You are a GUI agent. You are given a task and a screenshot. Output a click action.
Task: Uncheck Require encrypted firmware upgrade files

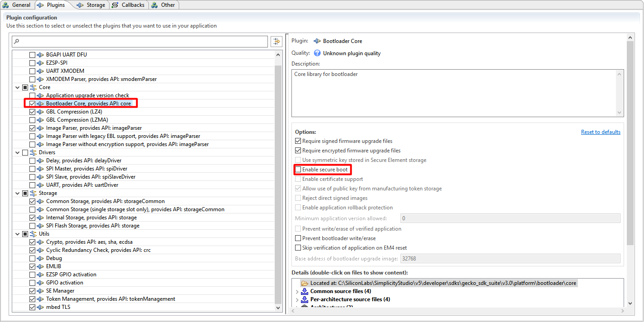pyautogui.click(x=298, y=151)
